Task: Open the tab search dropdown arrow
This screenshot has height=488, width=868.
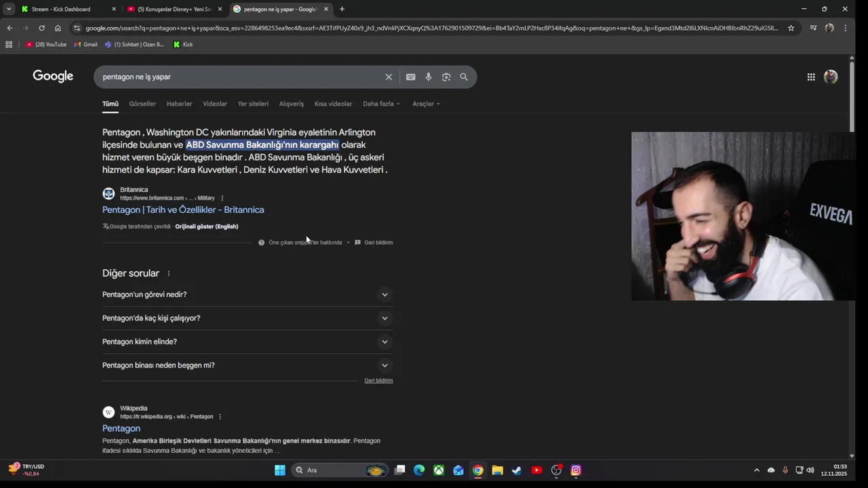Action: point(8,9)
